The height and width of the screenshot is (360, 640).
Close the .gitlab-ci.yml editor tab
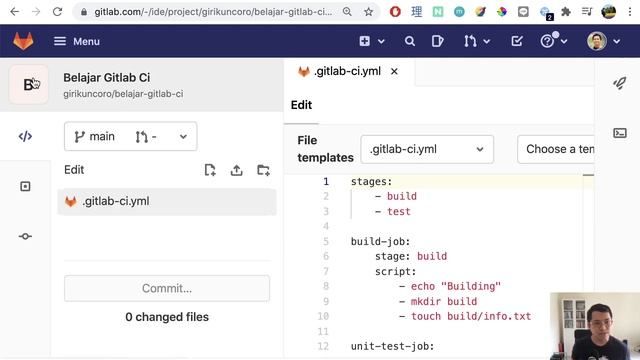pyautogui.click(x=394, y=71)
